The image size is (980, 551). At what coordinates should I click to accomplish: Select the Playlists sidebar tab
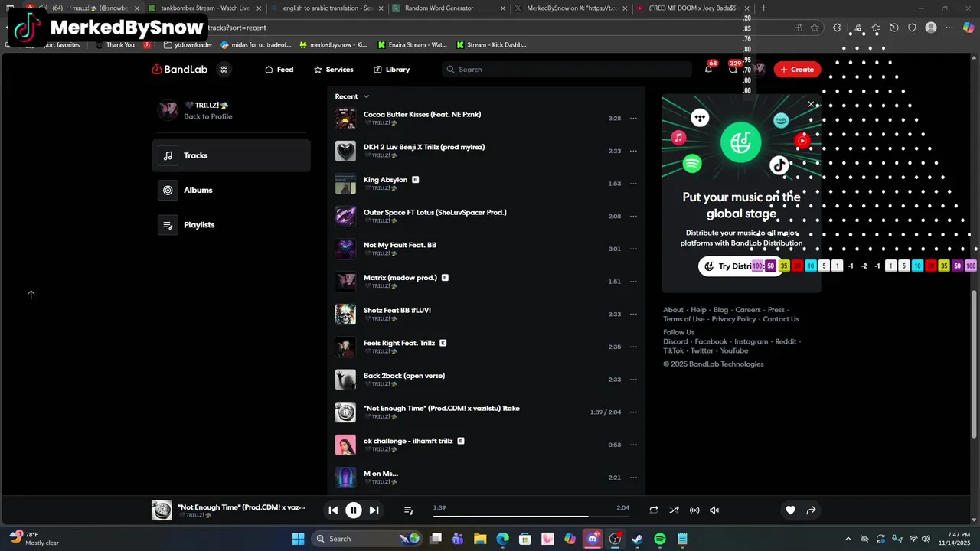point(231,225)
